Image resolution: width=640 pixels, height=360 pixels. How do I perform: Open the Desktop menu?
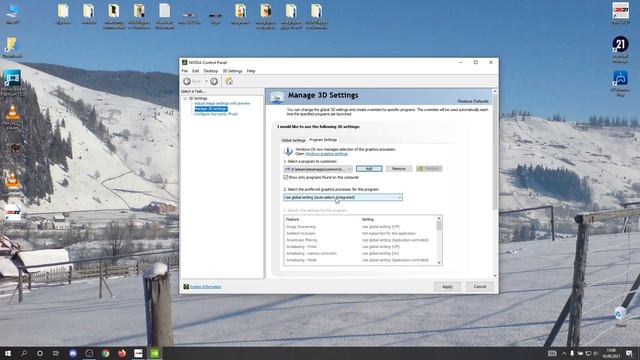[211, 71]
